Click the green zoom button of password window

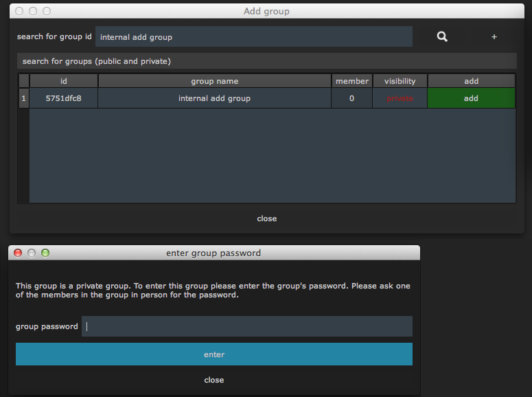[45, 253]
